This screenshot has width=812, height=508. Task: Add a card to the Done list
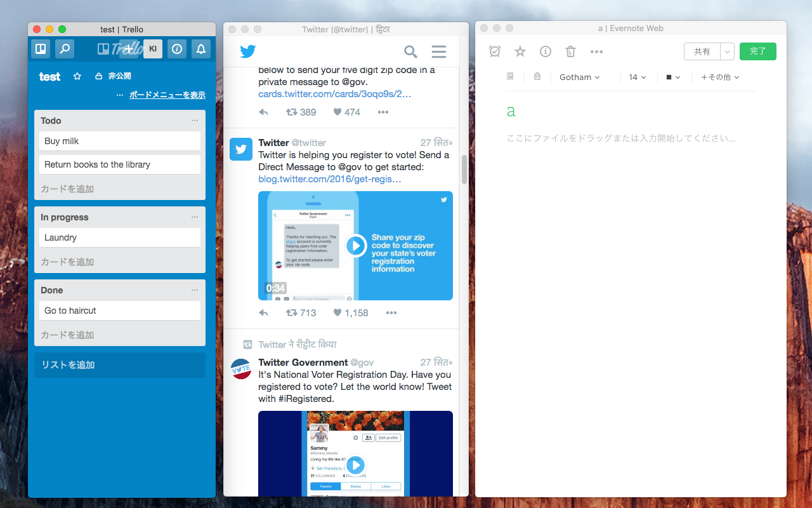(67, 335)
